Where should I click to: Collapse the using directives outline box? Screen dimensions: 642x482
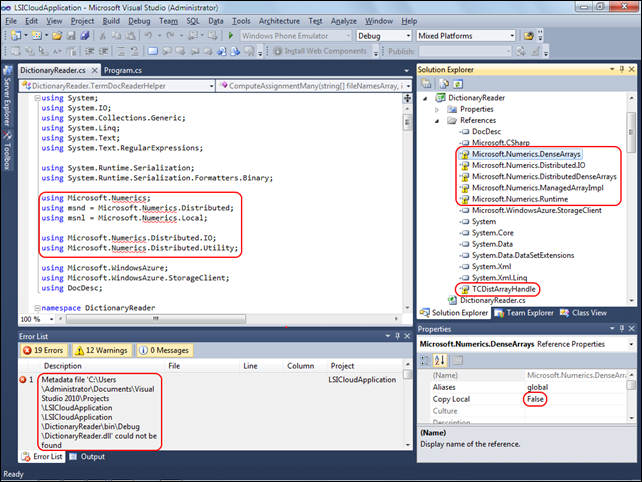coord(37,98)
